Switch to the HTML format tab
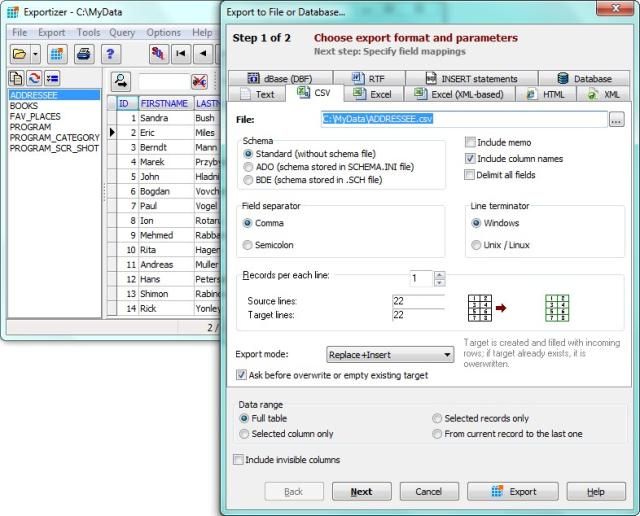640x516 pixels. [x=545, y=95]
